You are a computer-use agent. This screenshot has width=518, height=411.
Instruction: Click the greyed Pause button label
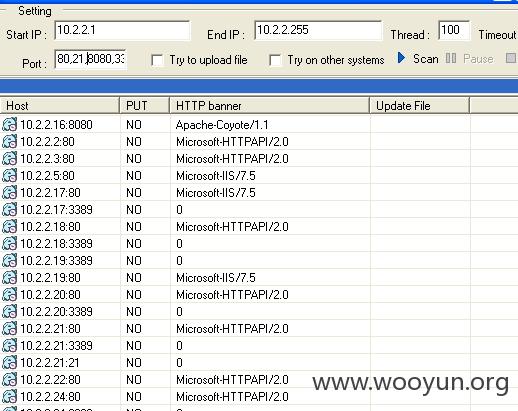pos(478,59)
